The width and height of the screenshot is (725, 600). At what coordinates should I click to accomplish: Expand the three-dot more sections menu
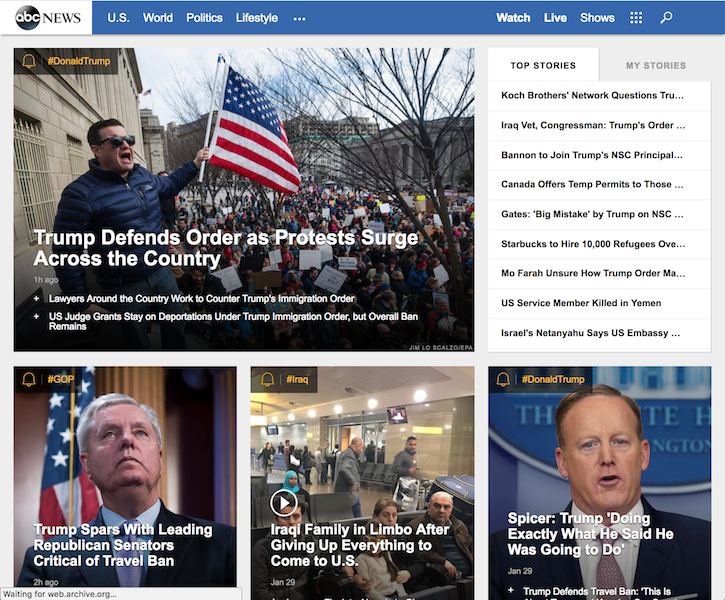point(300,19)
